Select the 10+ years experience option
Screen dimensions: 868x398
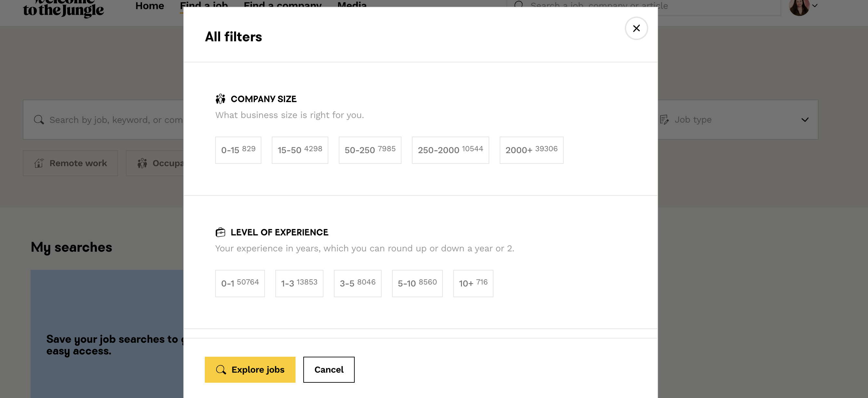pos(473,283)
